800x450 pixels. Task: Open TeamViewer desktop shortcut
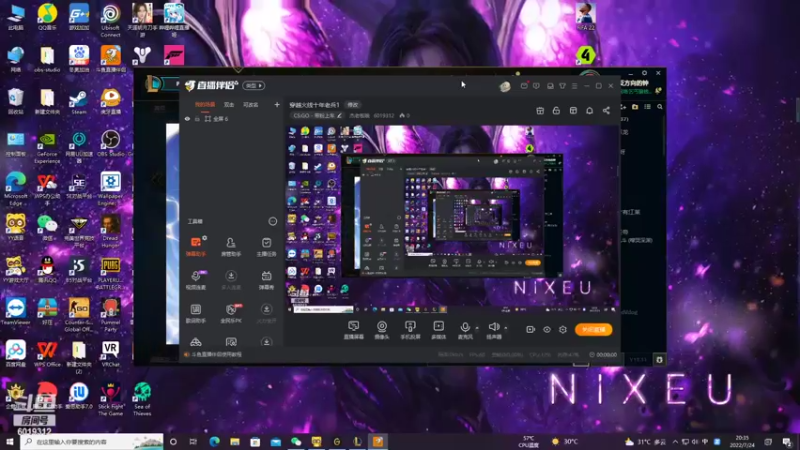coord(16,312)
